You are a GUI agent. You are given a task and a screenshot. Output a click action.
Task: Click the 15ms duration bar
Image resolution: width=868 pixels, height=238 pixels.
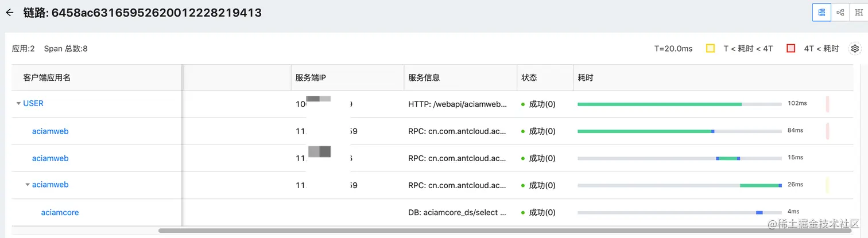pos(680,158)
